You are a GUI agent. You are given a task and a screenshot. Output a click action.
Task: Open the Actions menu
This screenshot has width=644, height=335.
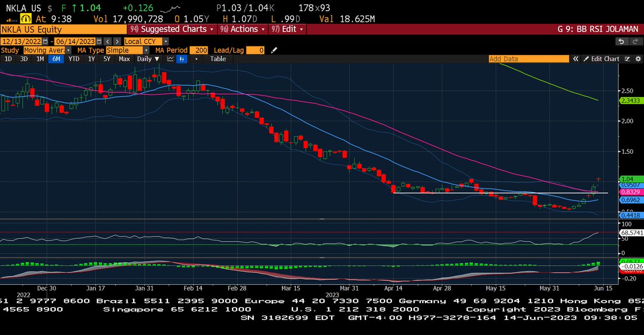click(243, 29)
